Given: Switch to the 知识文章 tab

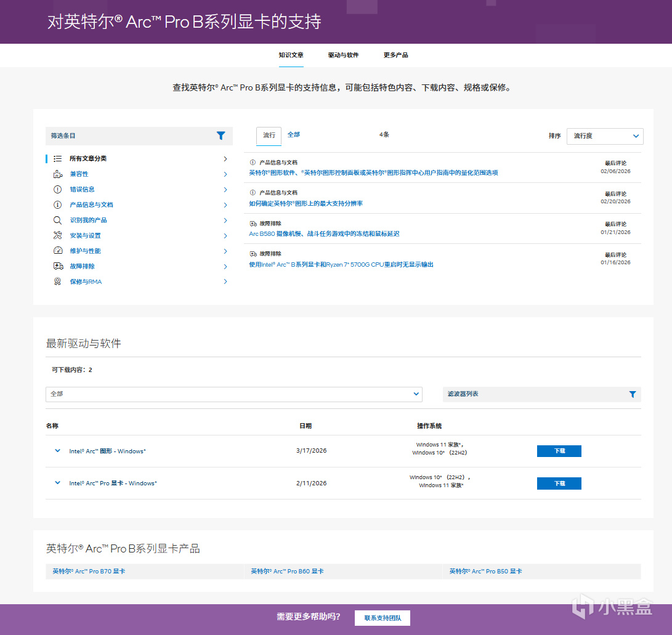Looking at the screenshot, I should pyautogui.click(x=291, y=55).
